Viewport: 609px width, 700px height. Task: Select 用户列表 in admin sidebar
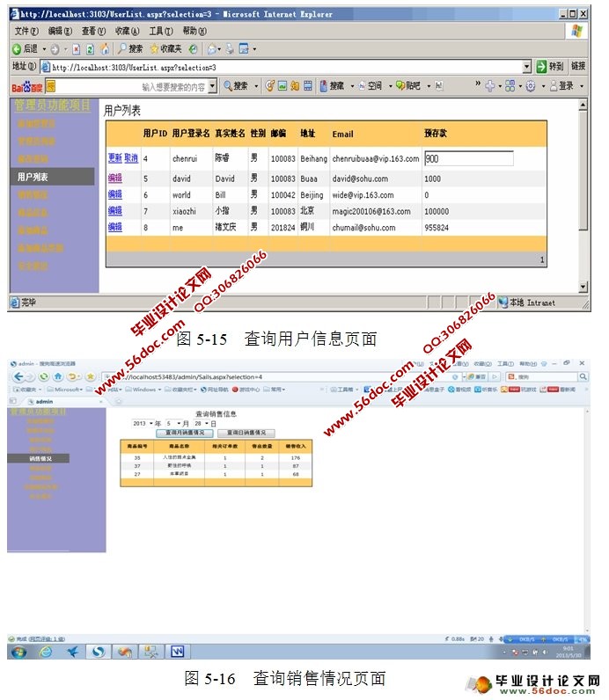(52, 177)
